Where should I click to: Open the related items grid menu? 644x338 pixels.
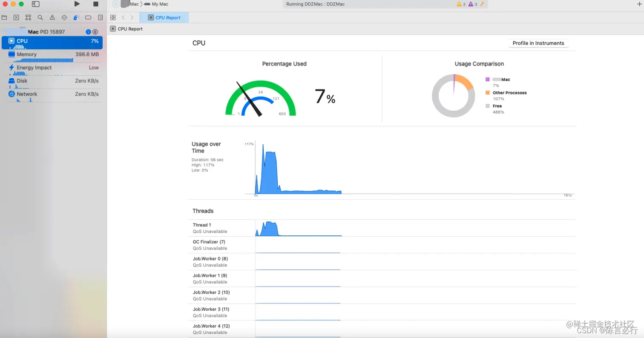coord(113,17)
